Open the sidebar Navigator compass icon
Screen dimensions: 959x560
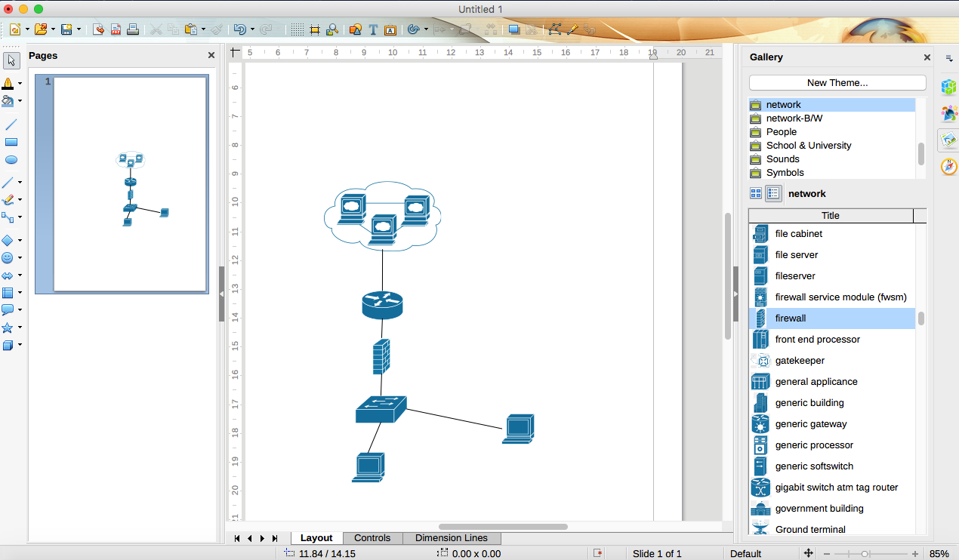coord(949,166)
